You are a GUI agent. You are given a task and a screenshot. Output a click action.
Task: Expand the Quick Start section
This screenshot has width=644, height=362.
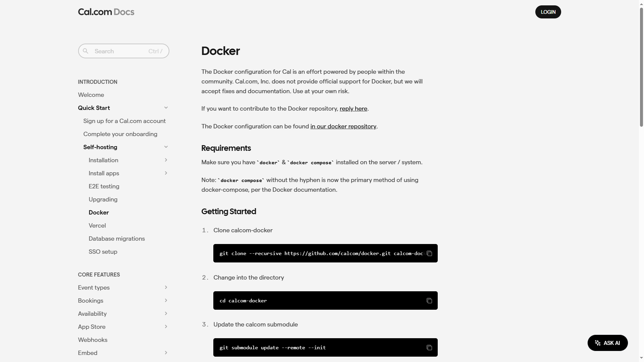[x=166, y=108]
